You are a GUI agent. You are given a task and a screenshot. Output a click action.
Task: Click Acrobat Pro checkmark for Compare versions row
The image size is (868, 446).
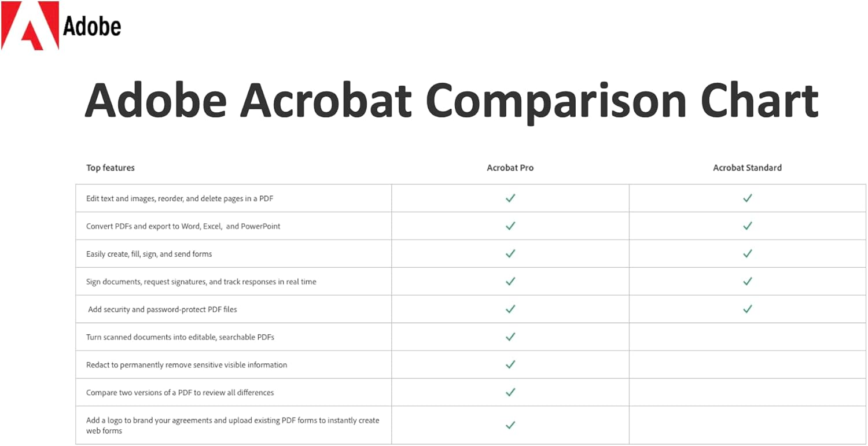tap(510, 392)
